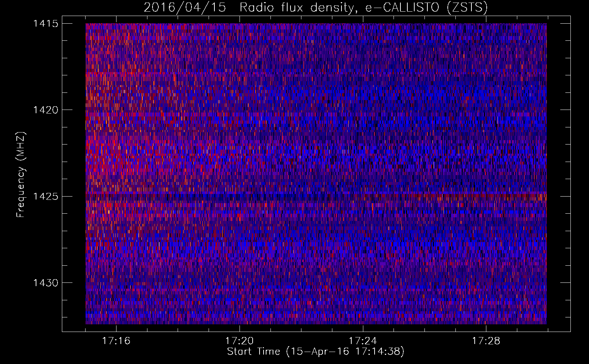Viewport: 589px width, 364px height.
Task: Click the 17:28 time tick label
Action: [x=486, y=341]
